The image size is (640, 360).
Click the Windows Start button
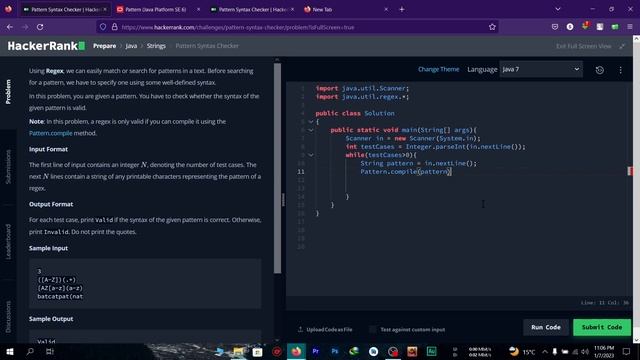tap(10, 351)
